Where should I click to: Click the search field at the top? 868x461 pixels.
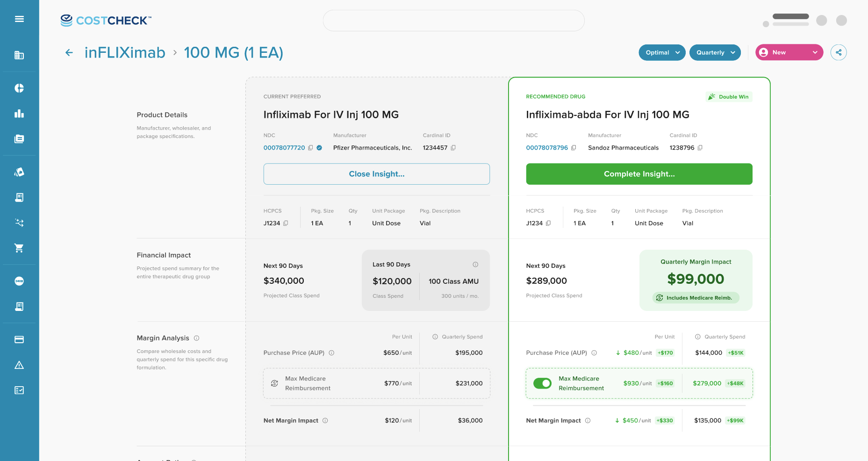(x=453, y=21)
